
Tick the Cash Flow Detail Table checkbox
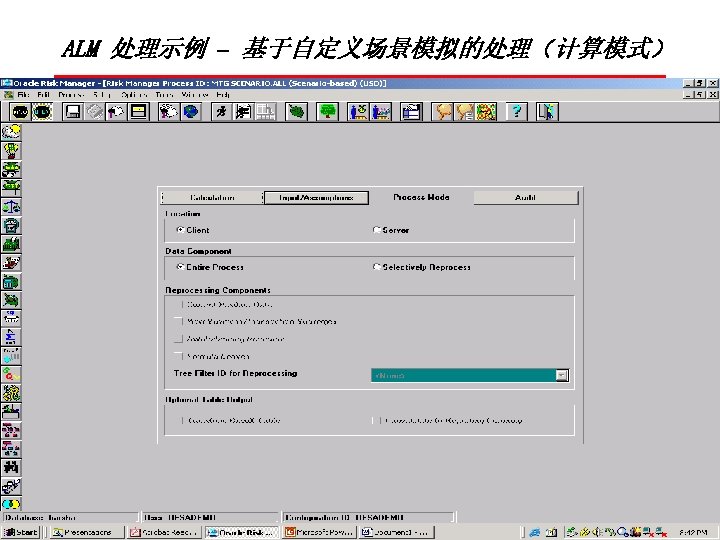coord(179,420)
